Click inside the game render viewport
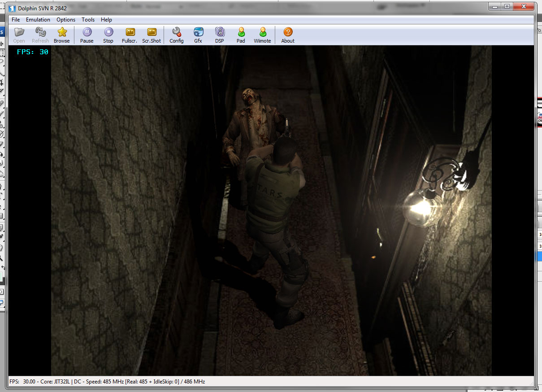Image resolution: width=542 pixels, height=392 pixels. [271, 210]
